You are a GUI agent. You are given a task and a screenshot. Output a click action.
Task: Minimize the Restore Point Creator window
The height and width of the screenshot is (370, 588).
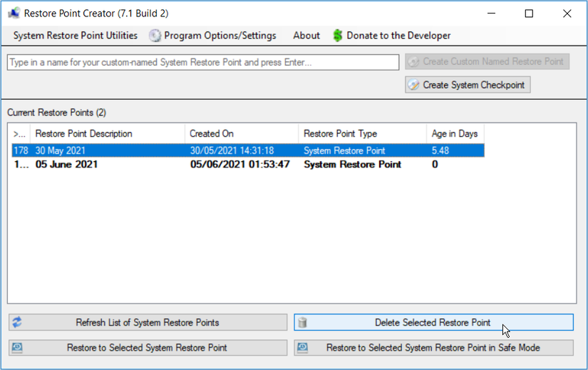[492, 14]
